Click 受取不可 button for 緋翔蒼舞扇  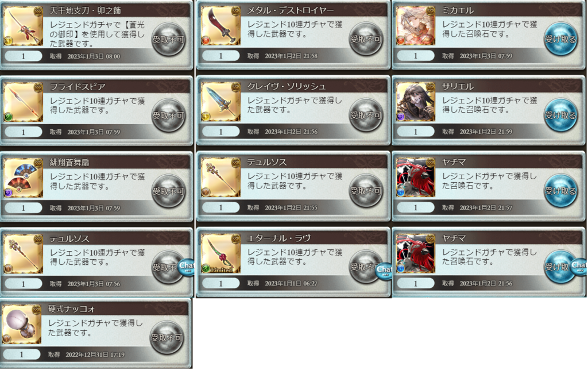tap(168, 191)
